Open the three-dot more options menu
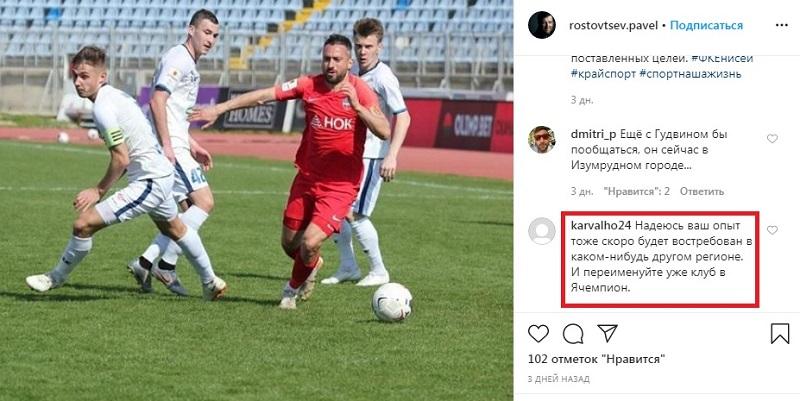This screenshot has width=800, height=401. (782, 26)
